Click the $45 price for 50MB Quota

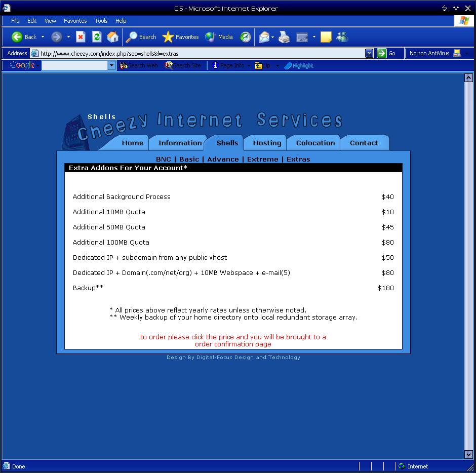(388, 227)
